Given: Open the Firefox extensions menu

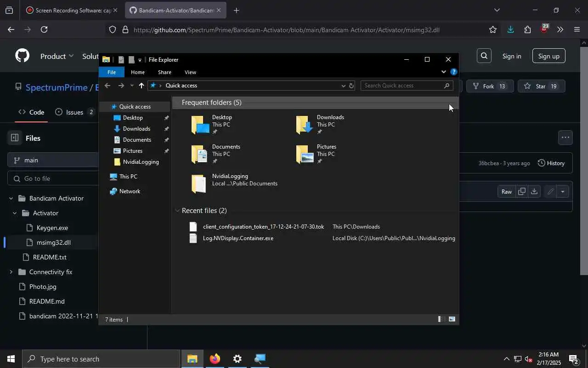Looking at the screenshot, I should (x=527, y=29).
